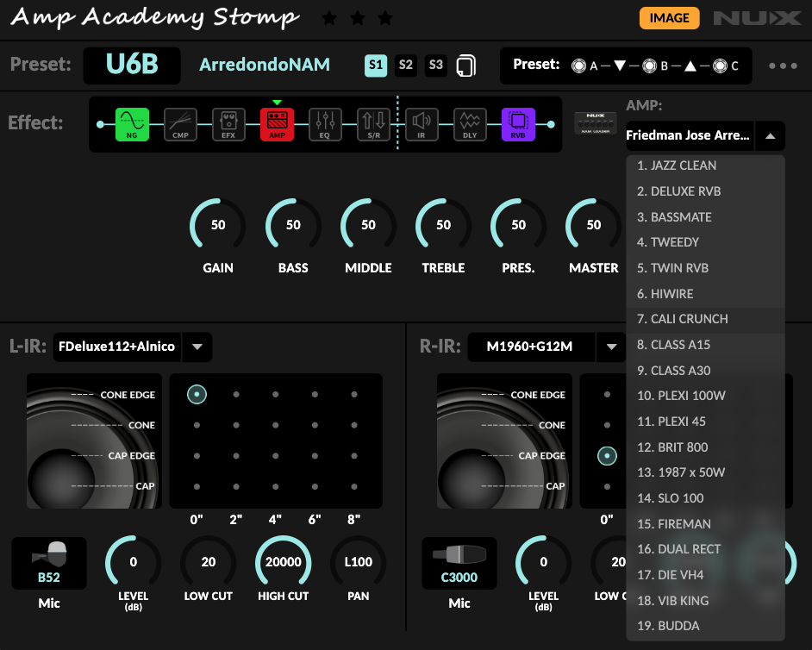Viewport: 812px width, 650px height.
Task: Click the PRES. knob
Action: (x=518, y=225)
